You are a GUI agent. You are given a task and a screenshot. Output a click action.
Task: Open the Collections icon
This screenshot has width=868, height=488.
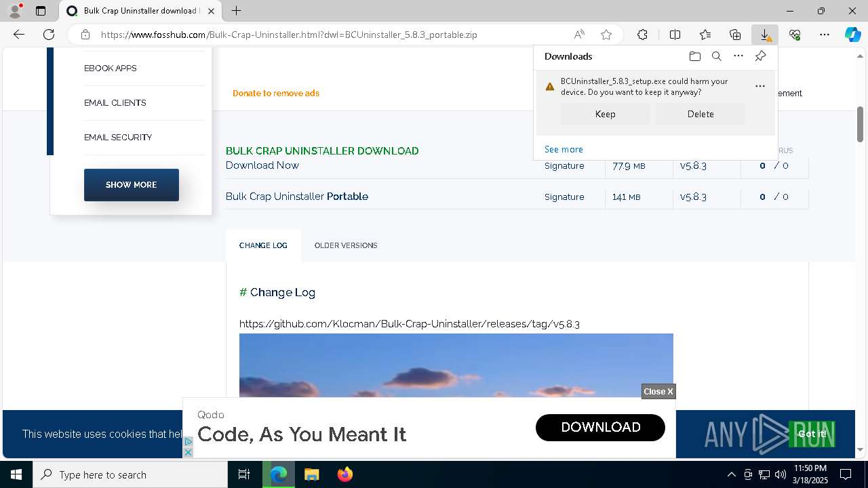(x=735, y=35)
